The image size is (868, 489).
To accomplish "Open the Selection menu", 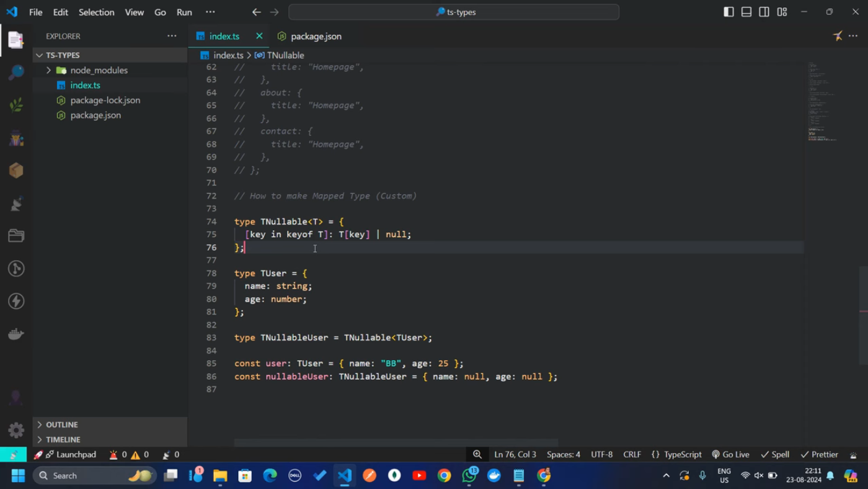I will point(96,12).
